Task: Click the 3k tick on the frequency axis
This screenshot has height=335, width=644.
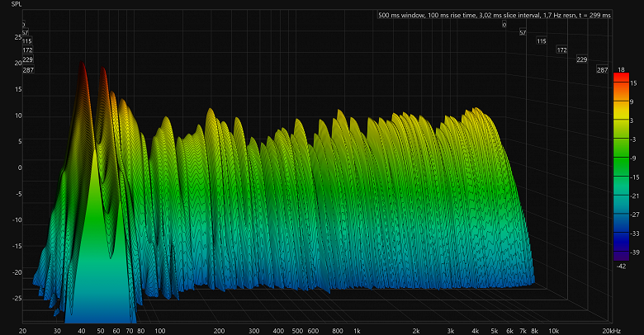Action: 451,331
